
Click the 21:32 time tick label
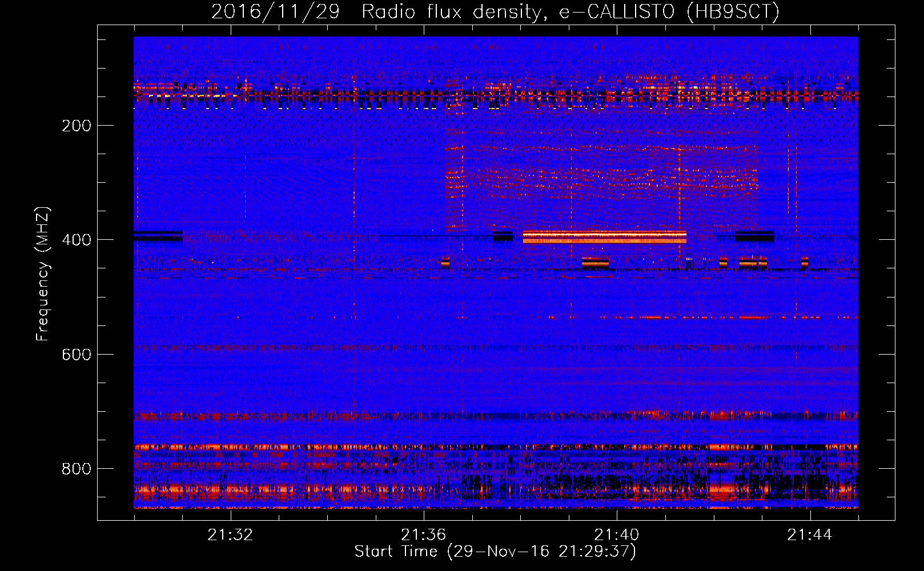click(x=230, y=535)
